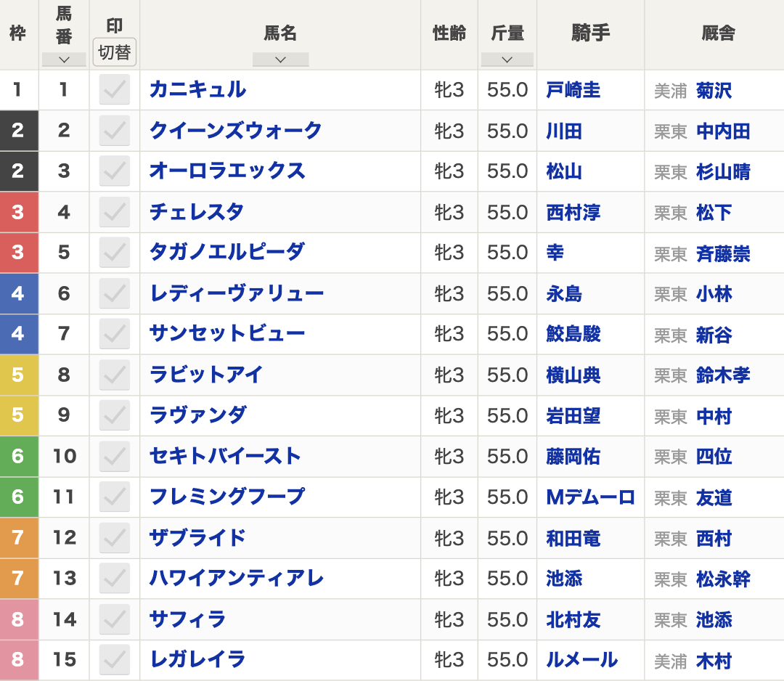The image size is (784, 681).
Task: Toggle the mark checkbox for ラビットアイ
Action: tap(115, 375)
